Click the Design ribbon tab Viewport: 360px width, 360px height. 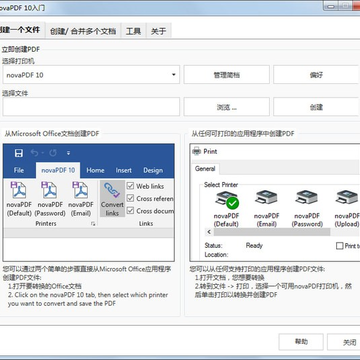(x=153, y=170)
